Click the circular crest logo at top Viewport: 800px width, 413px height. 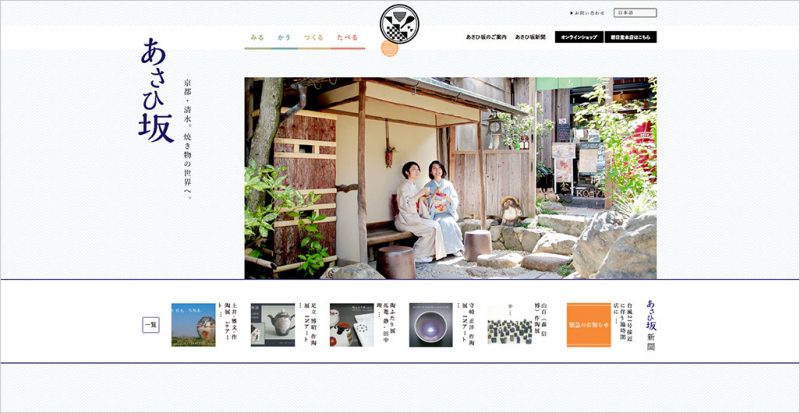[x=400, y=25]
